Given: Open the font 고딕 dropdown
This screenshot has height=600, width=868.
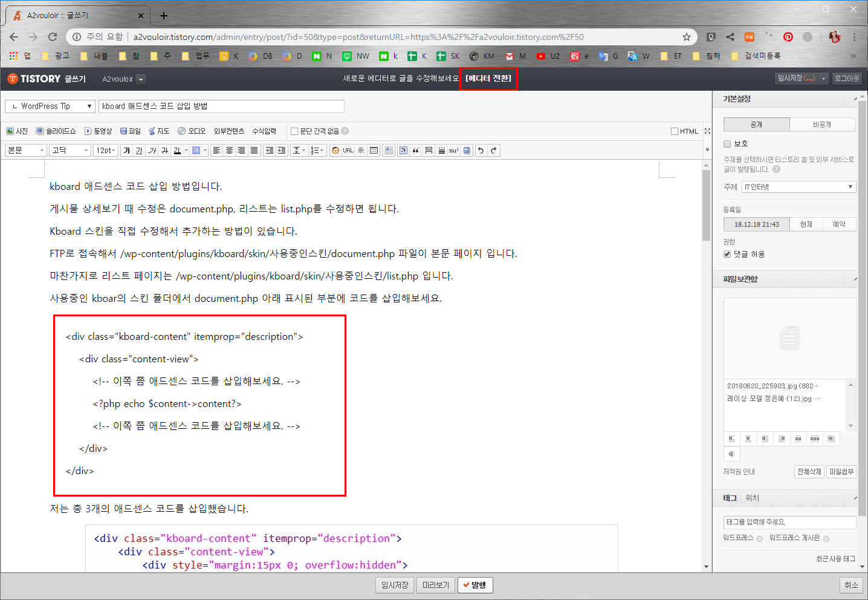Looking at the screenshot, I should 70,151.
